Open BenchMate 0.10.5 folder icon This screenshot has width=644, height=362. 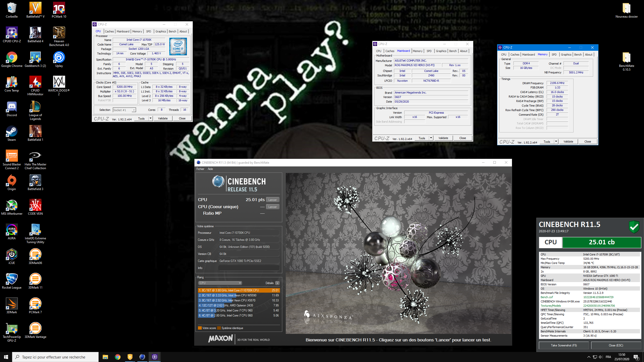[x=626, y=61]
